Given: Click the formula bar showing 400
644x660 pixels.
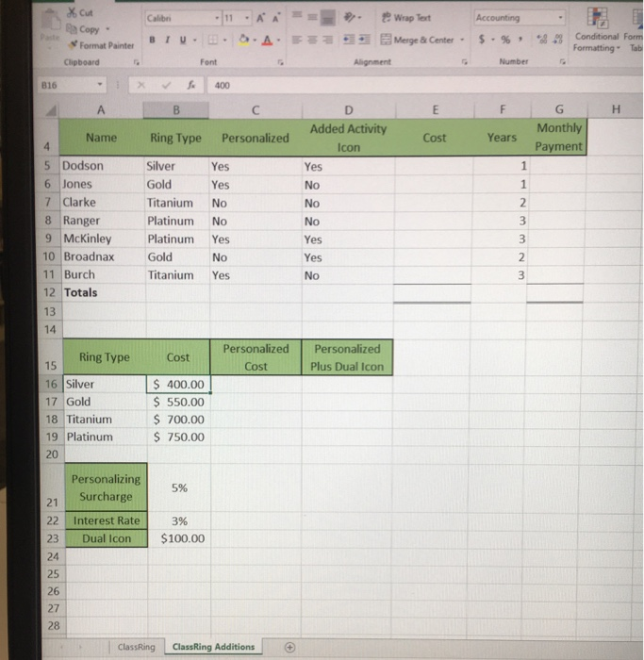Looking at the screenshot, I should click(424, 85).
